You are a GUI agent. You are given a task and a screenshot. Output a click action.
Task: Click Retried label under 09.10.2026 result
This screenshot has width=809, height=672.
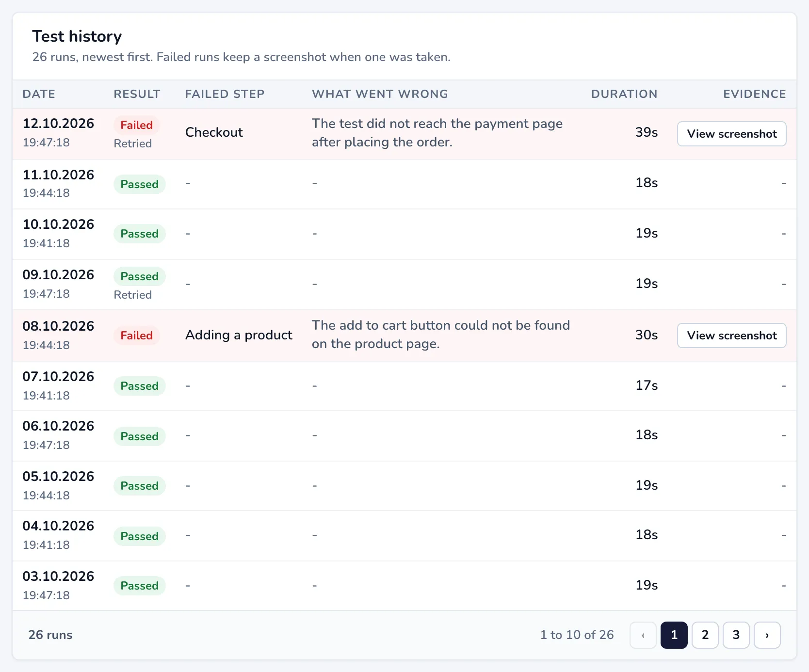(x=132, y=295)
